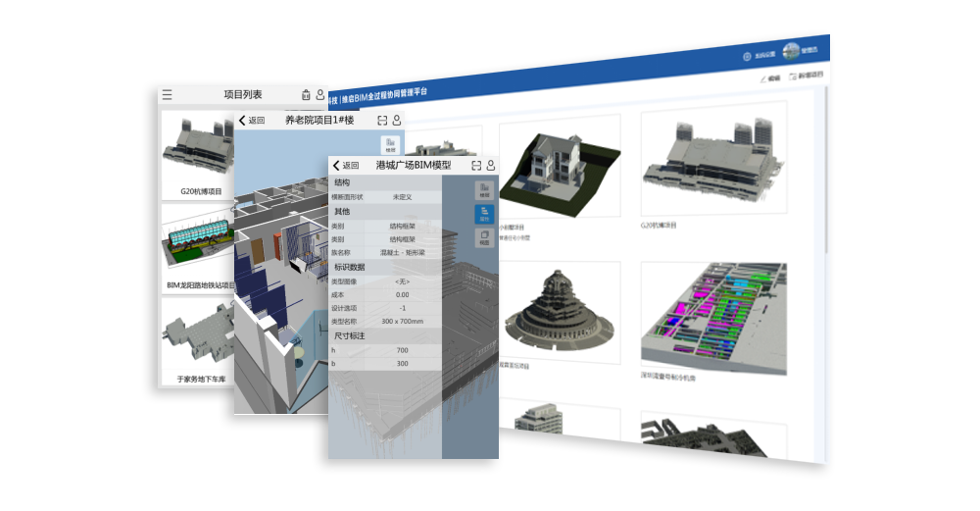980x511 pixels.
Task: Open hamburger menu in 项目列表 screen
Action: click(167, 95)
